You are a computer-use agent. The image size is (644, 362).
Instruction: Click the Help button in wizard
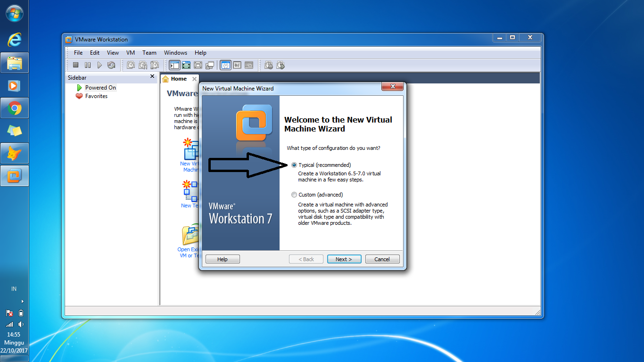[223, 259]
